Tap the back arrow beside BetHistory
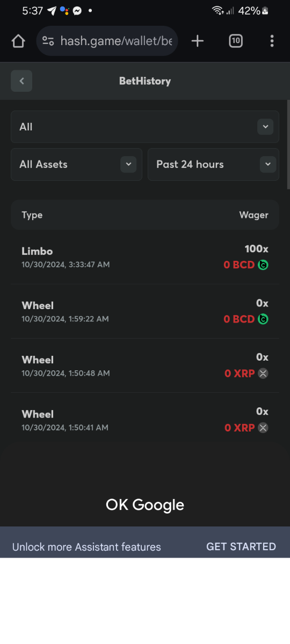Screen dimensions: 290x644 click(21, 81)
